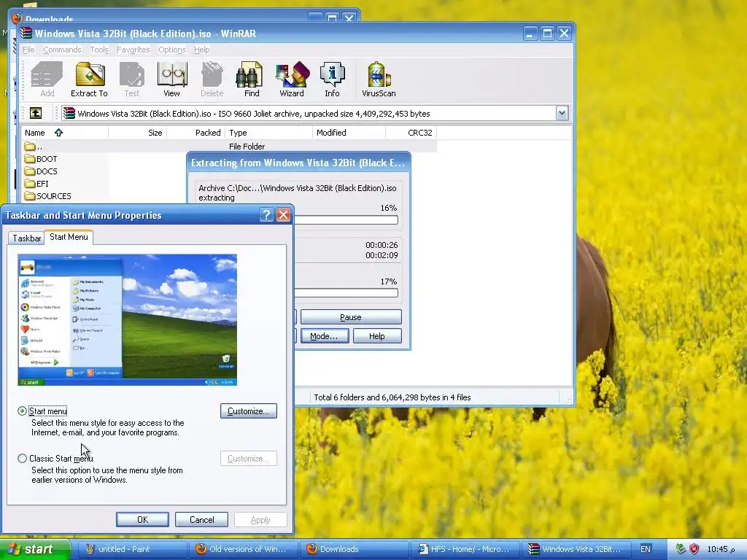The width and height of the screenshot is (747, 560).
Task: Switch to the Start Menu tab
Action: (69, 237)
